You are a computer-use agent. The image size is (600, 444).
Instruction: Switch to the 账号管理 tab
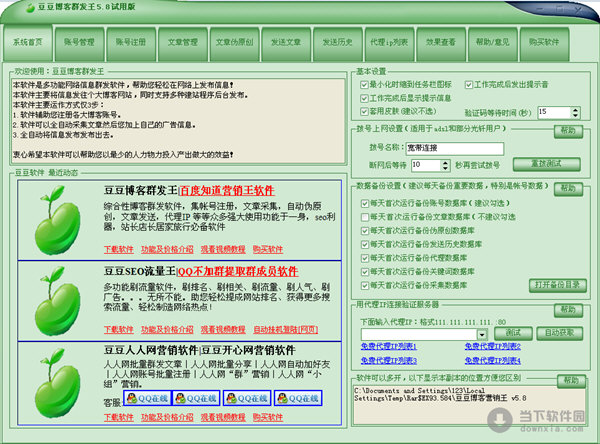coord(79,43)
